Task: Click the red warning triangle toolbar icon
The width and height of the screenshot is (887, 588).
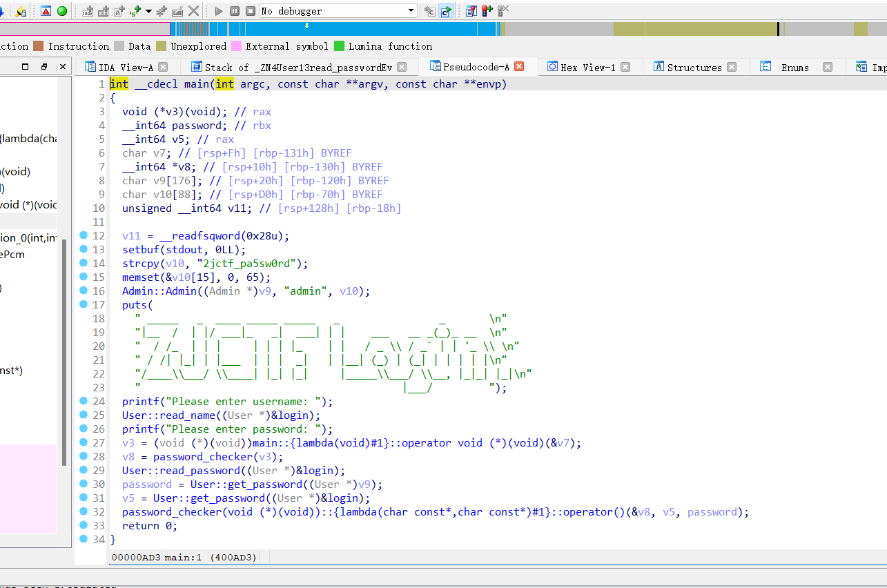Action: [46, 11]
